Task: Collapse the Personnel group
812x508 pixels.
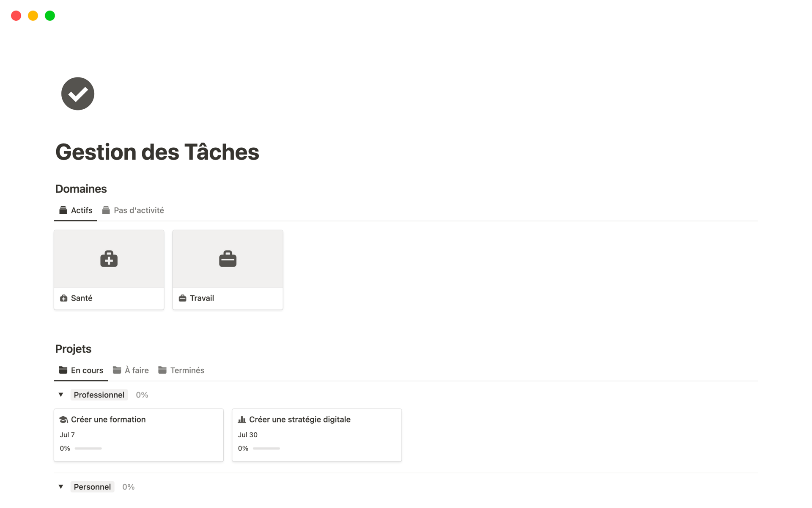Action: click(x=61, y=487)
